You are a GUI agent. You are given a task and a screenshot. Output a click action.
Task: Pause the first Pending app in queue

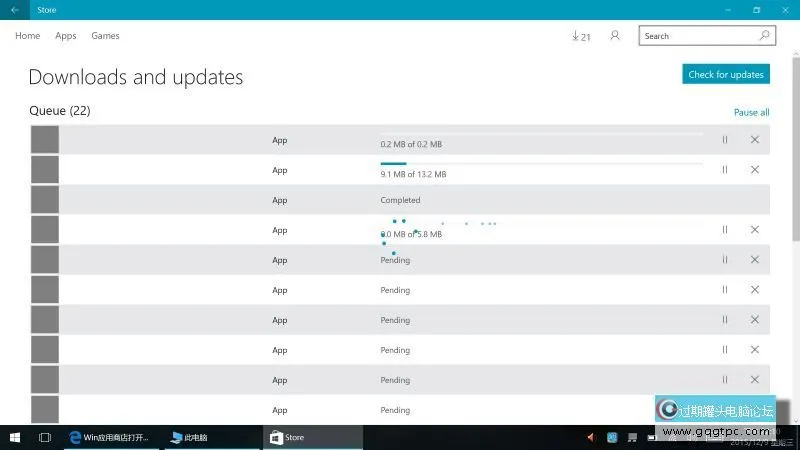click(725, 260)
